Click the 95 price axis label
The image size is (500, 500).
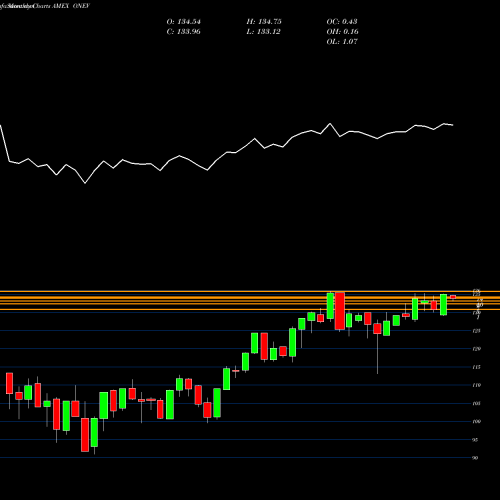(475, 440)
